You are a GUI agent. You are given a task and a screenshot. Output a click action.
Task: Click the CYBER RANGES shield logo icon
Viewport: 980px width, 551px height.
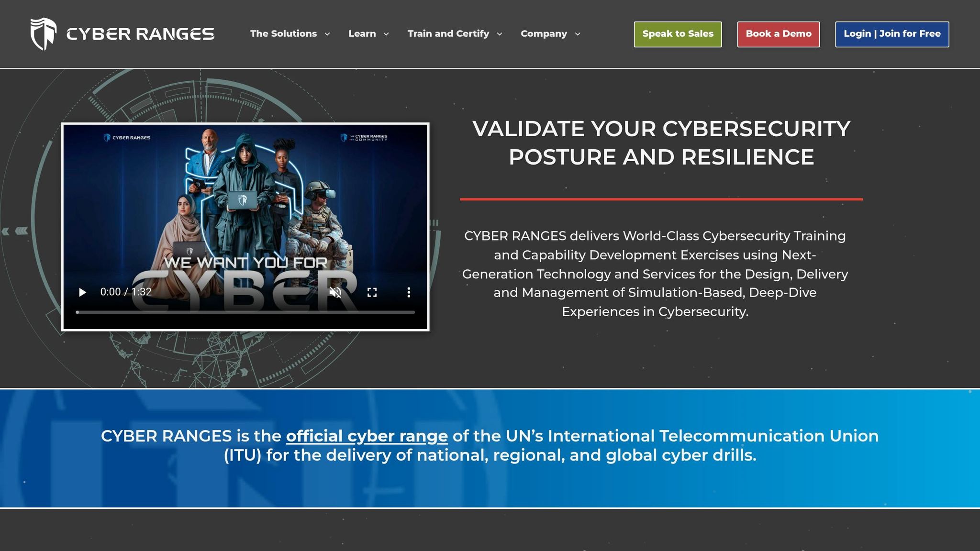click(44, 34)
